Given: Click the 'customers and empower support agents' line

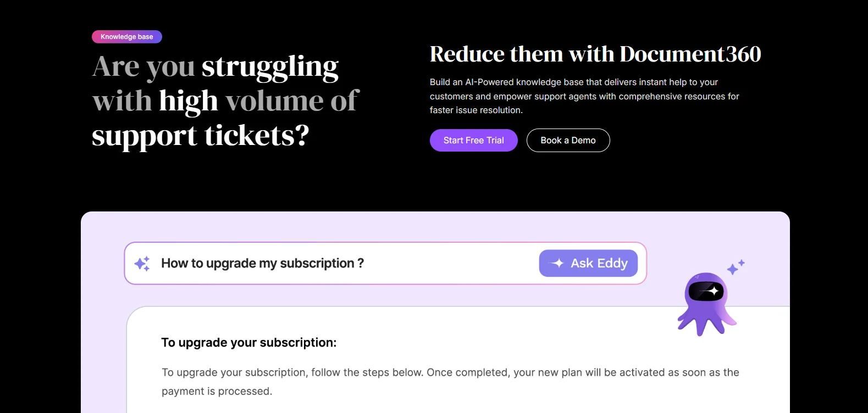Looking at the screenshot, I should pyautogui.click(x=584, y=97).
